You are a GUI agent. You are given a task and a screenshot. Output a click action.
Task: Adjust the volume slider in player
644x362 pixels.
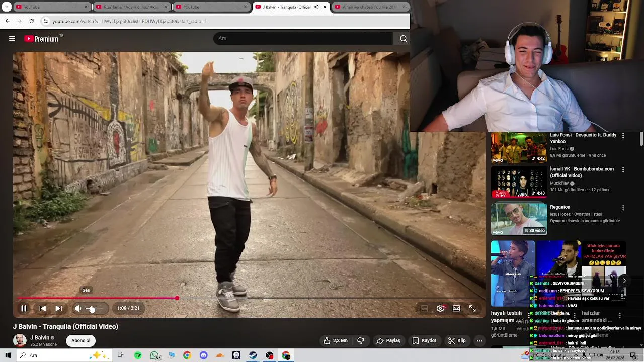(x=95, y=308)
